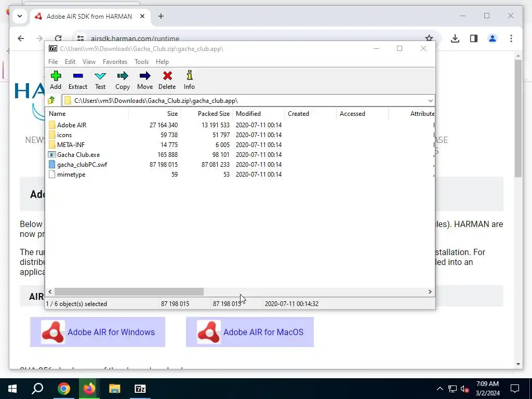This screenshot has width=532, height=399.
Task: Select the icons folder icon
Action: tap(52, 135)
